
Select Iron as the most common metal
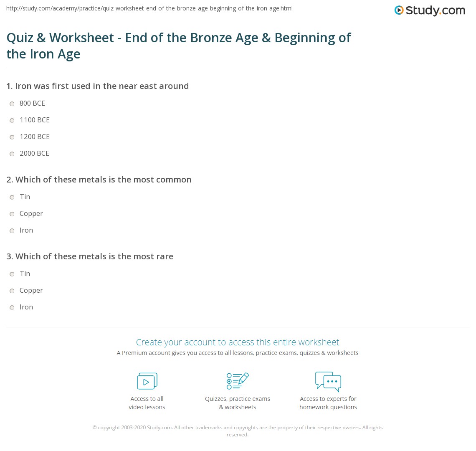click(x=12, y=231)
